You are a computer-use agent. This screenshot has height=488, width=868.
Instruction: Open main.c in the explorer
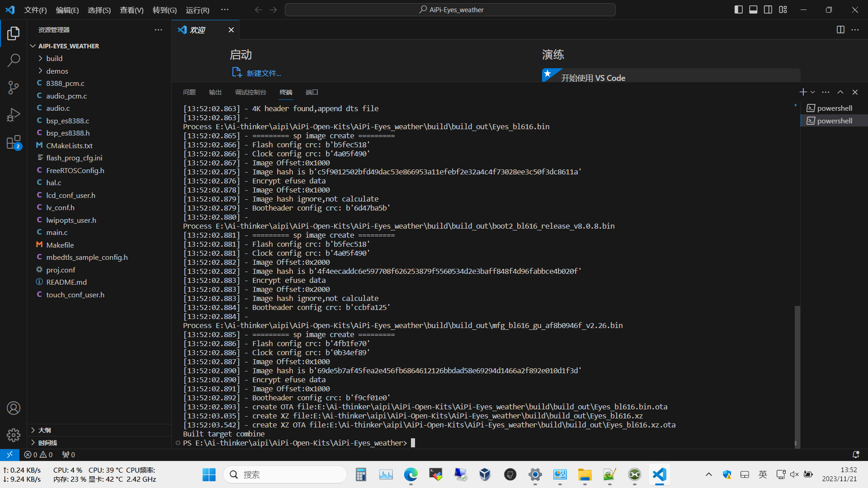point(99,232)
